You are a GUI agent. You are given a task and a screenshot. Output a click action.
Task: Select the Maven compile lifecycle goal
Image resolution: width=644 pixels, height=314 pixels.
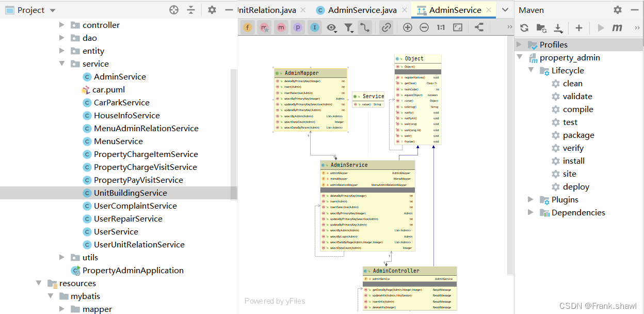577,109
